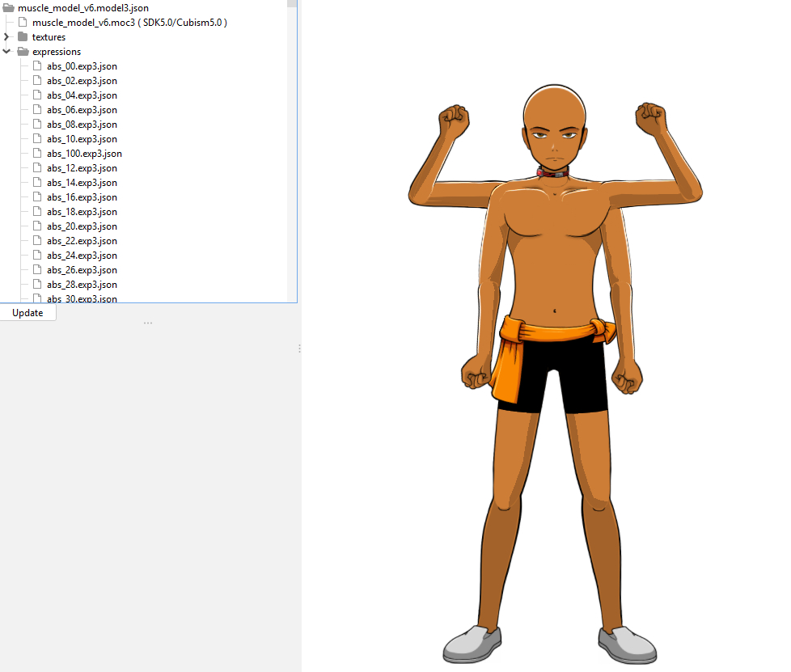Screen dimensions: 791x672
Task: Select abs_02.exp3.json expression
Action: pyautogui.click(x=82, y=81)
